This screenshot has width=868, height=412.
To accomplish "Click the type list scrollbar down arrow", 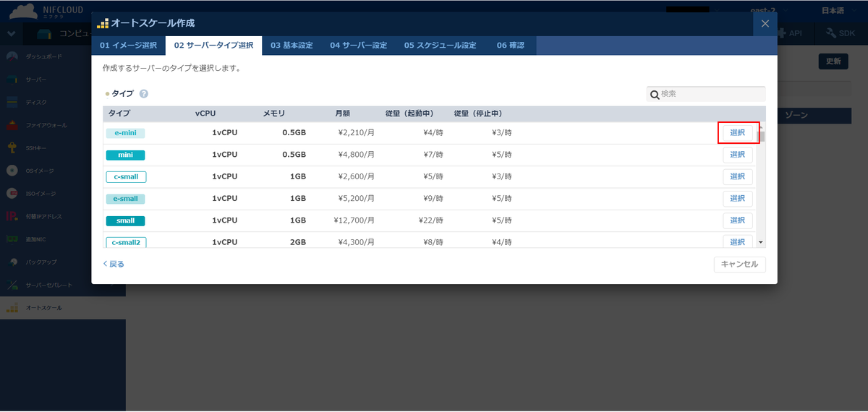I will [x=760, y=242].
